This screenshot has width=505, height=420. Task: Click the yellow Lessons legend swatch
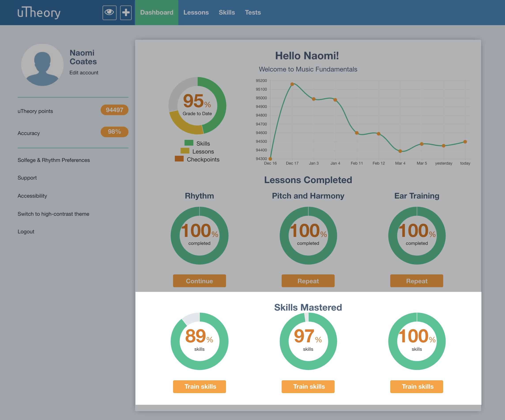coord(185,151)
